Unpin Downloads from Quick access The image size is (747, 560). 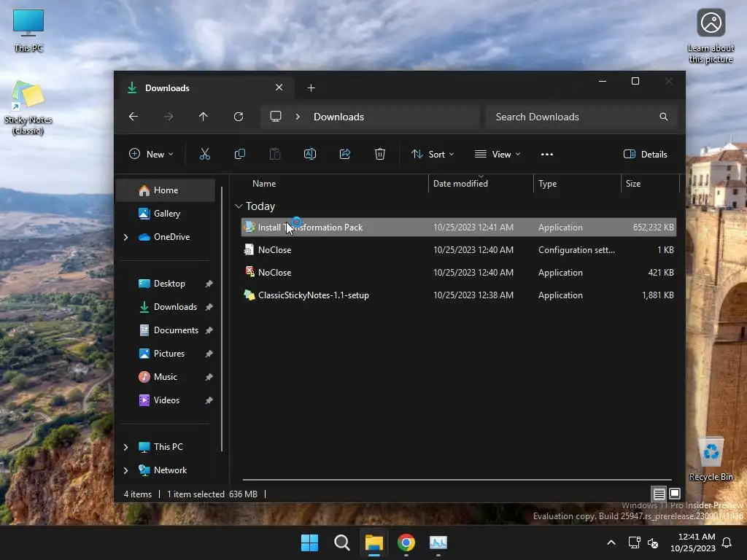209,307
